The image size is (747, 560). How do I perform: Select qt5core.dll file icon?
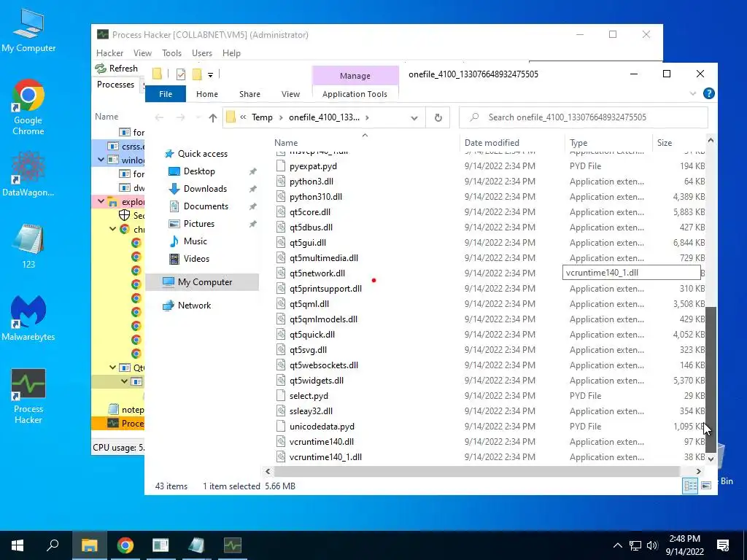[282, 212]
